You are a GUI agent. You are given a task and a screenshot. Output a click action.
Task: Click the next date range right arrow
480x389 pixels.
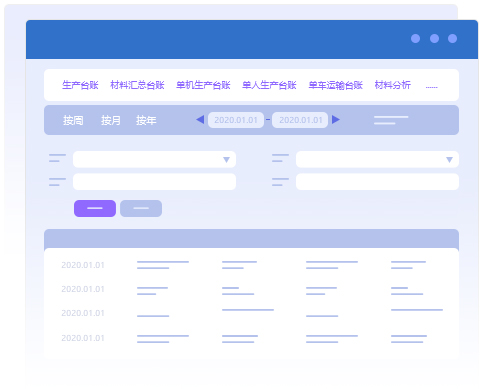point(336,119)
